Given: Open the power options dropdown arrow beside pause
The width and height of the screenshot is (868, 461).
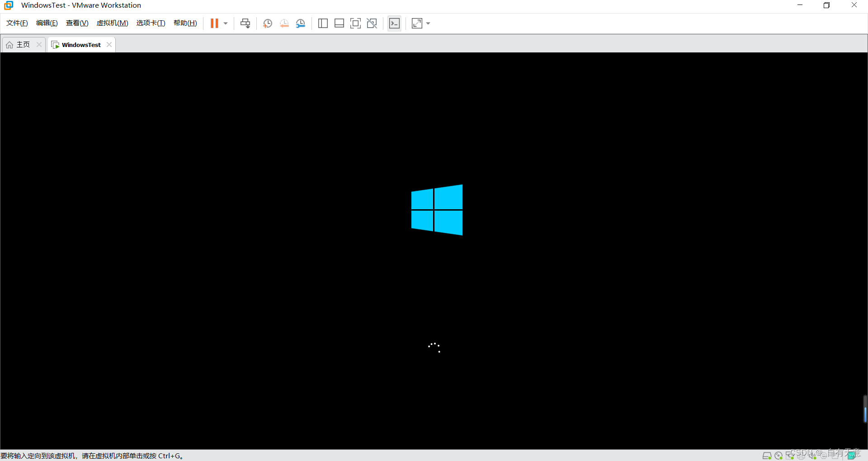Looking at the screenshot, I should click(226, 24).
